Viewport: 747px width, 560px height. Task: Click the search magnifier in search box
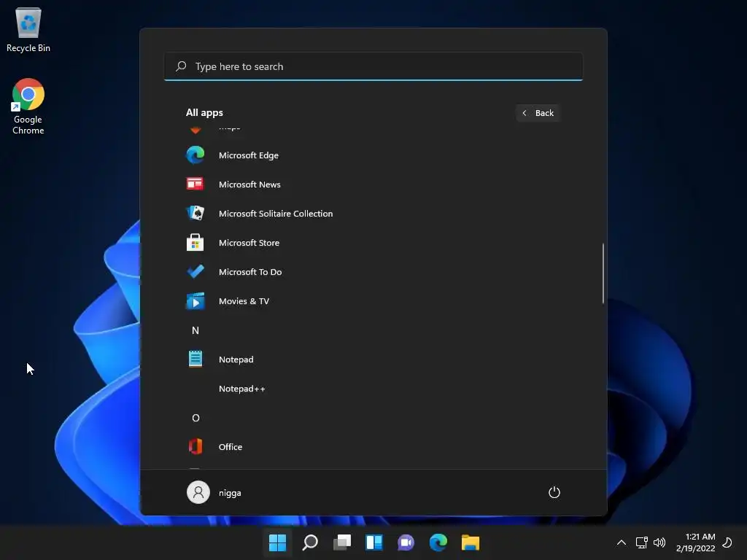coord(181,66)
